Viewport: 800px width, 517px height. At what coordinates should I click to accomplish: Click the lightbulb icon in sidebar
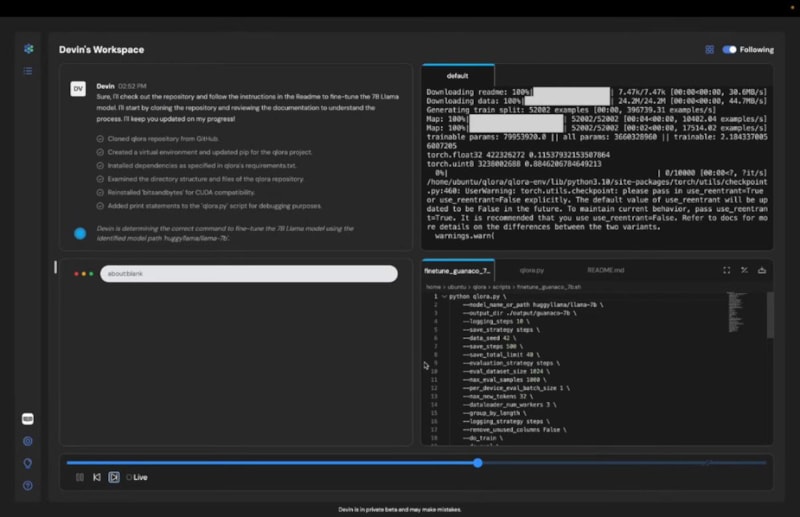pos(28,463)
